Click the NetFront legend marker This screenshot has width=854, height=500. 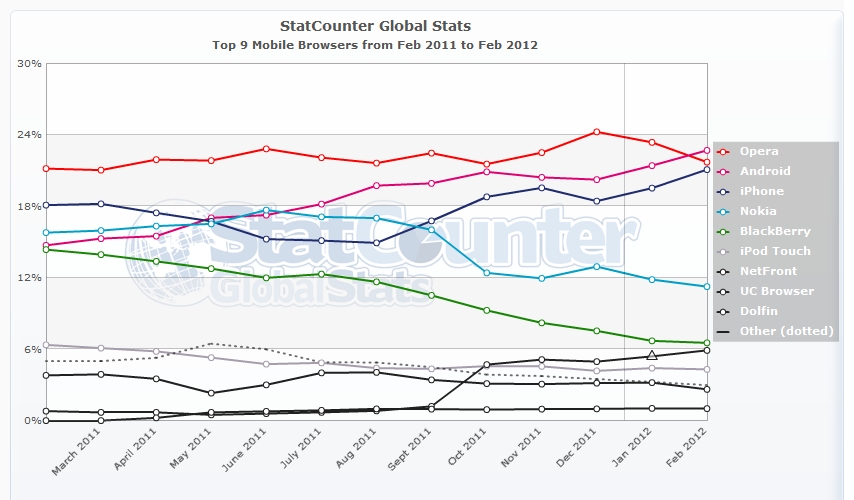[723, 271]
